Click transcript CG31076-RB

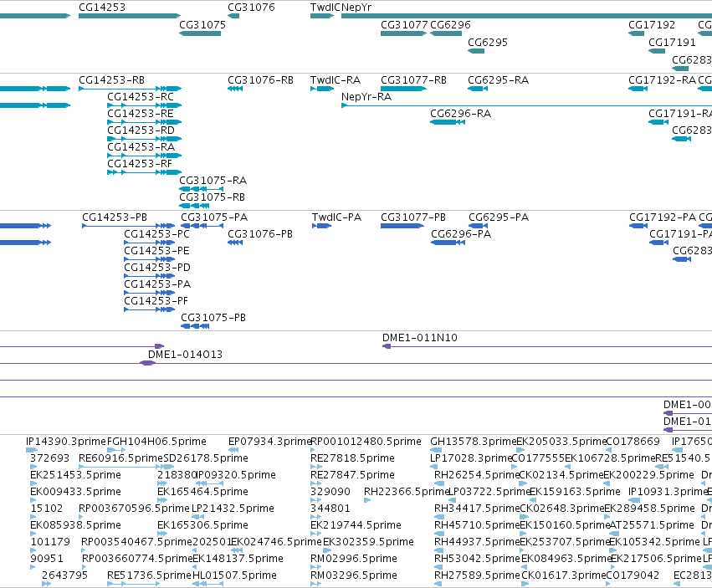click(x=260, y=80)
